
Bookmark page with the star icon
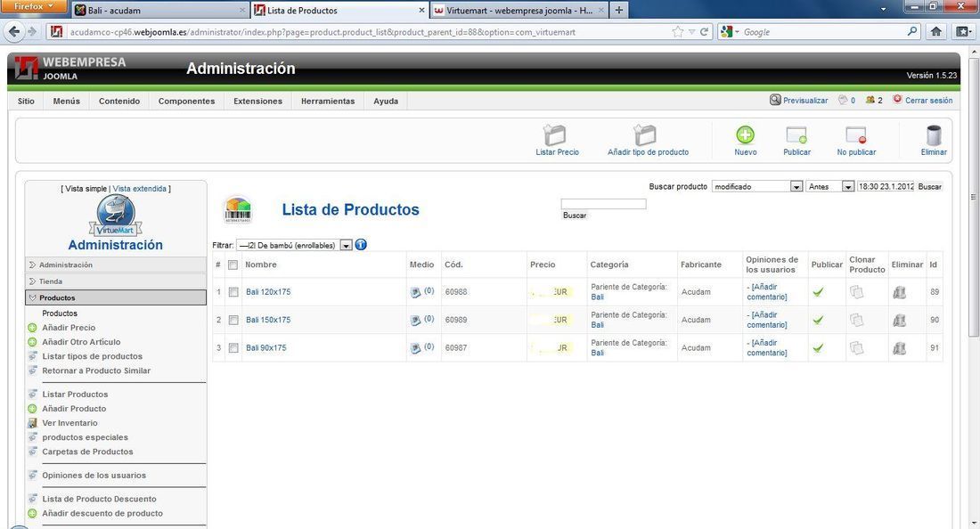(x=677, y=32)
